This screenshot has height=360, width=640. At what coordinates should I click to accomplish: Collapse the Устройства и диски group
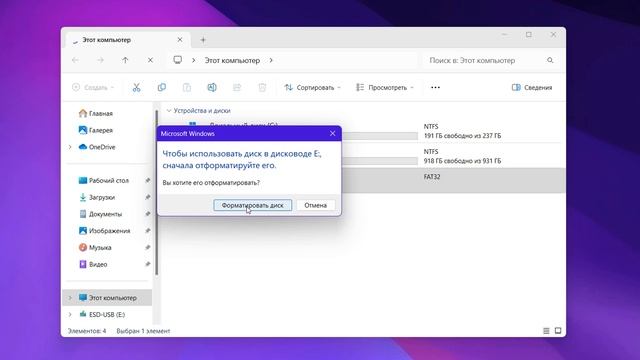click(x=169, y=111)
